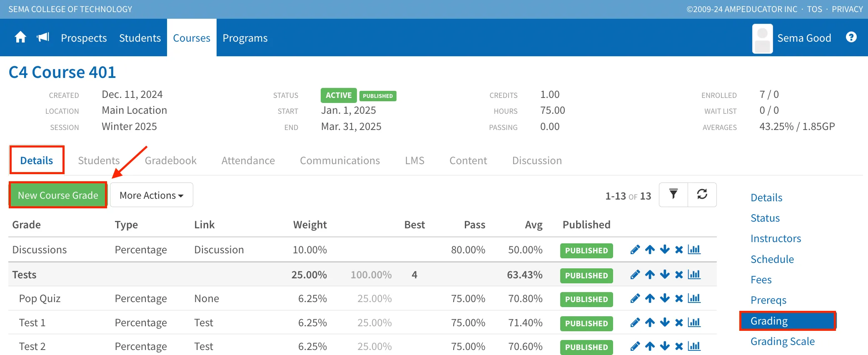Move the Tests category up
The height and width of the screenshot is (355, 868).
[x=650, y=275]
